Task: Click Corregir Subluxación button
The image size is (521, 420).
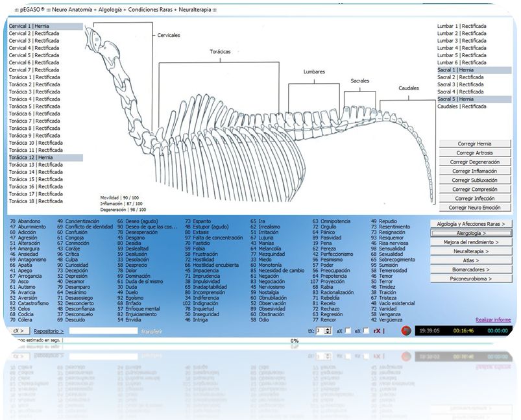Action: [x=475, y=180]
